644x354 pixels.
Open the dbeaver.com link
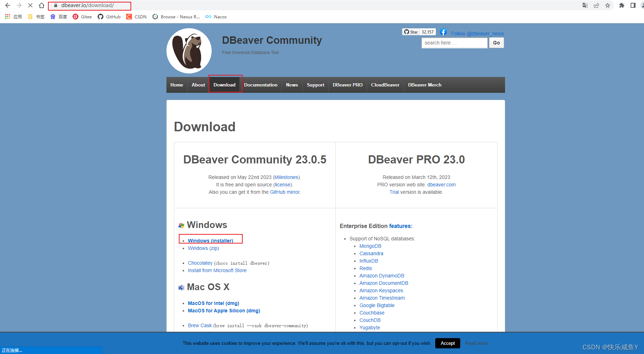tap(442, 185)
